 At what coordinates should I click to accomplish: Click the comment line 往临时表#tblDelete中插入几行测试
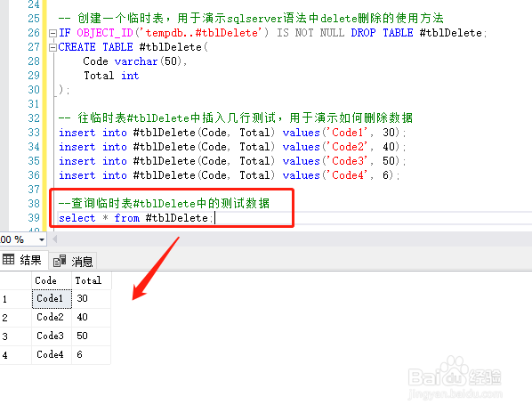(x=236, y=118)
